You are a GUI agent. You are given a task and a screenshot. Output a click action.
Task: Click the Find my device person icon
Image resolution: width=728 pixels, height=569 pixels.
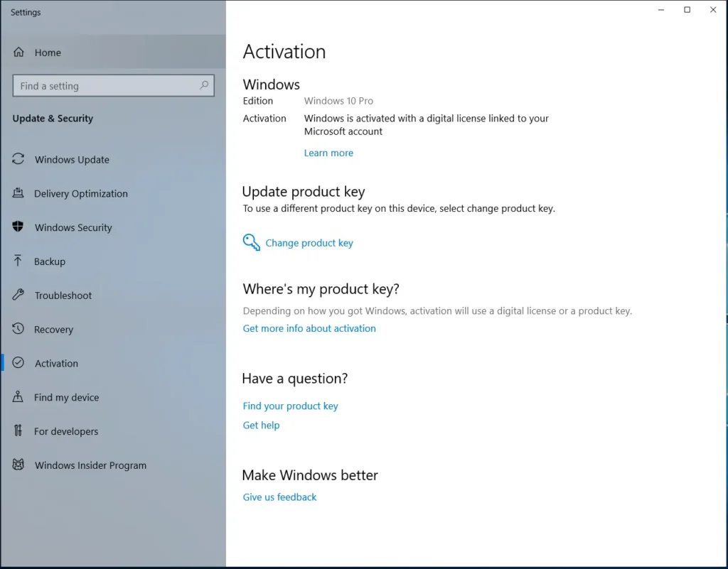(18, 396)
